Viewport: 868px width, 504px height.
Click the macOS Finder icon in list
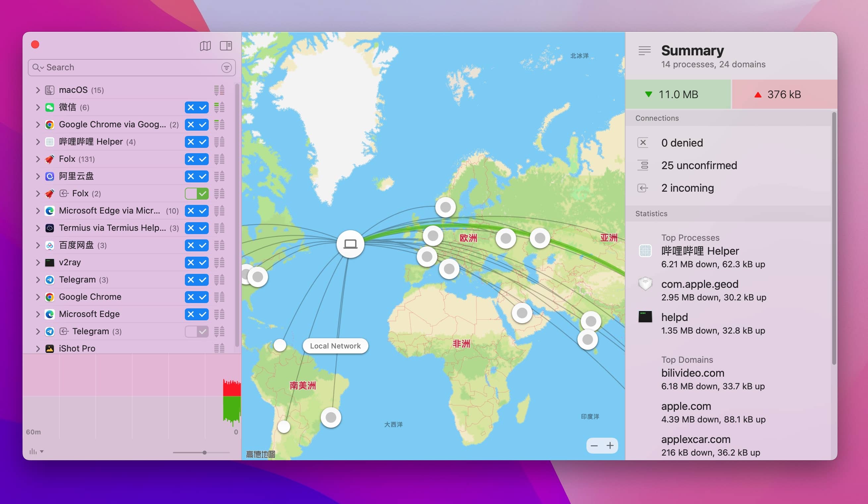(x=50, y=90)
